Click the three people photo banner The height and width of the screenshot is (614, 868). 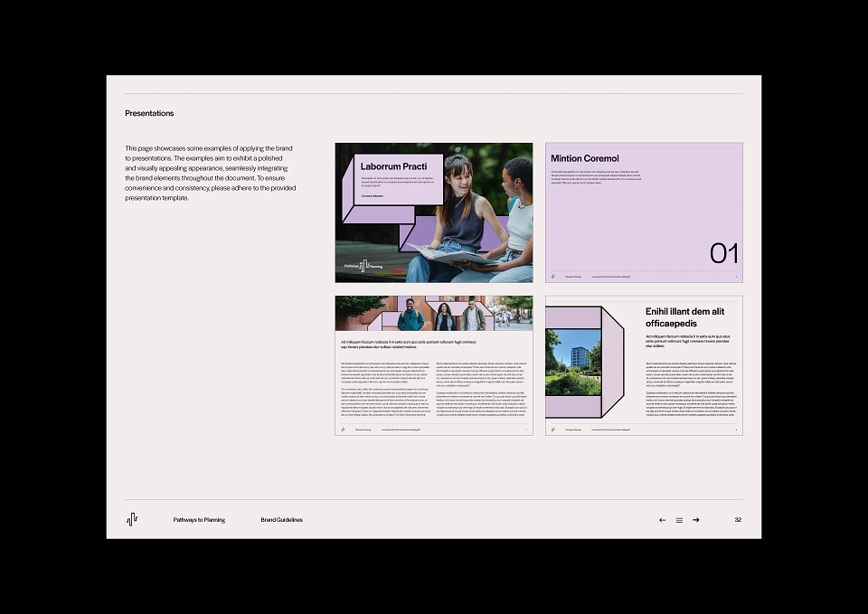[434, 314]
